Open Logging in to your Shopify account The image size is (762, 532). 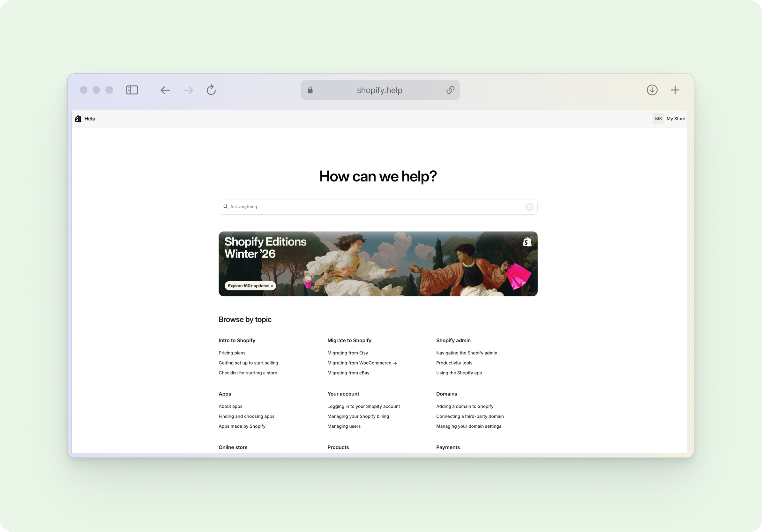364,406
